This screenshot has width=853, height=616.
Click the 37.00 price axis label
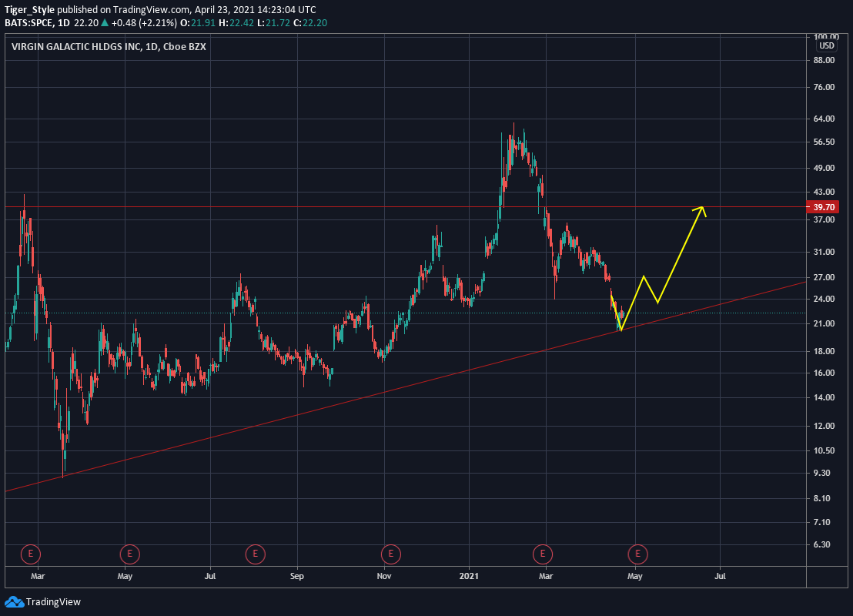point(825,220)
